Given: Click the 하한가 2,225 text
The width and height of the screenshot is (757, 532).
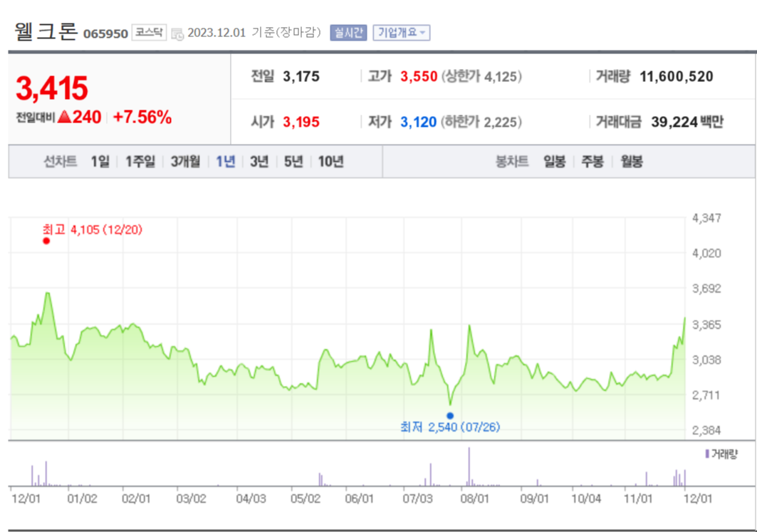Looking at the screenshot, I should [481, 122].
